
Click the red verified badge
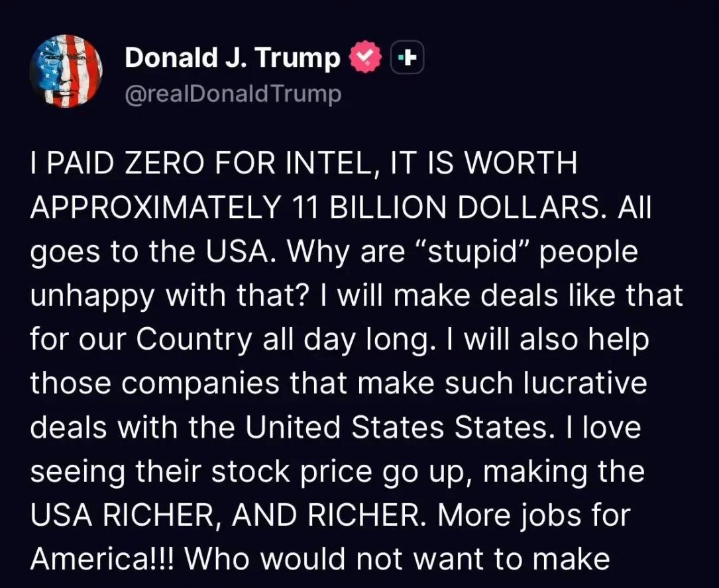(365, 59)
